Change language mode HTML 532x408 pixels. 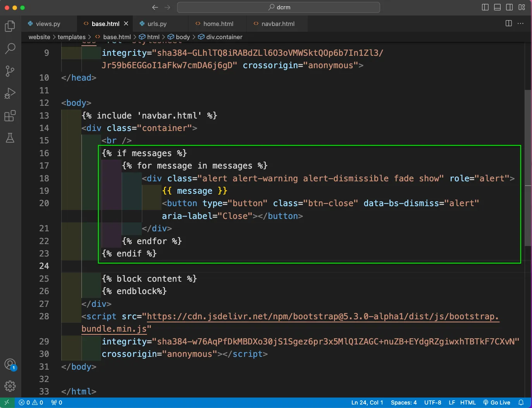point(468,403)
